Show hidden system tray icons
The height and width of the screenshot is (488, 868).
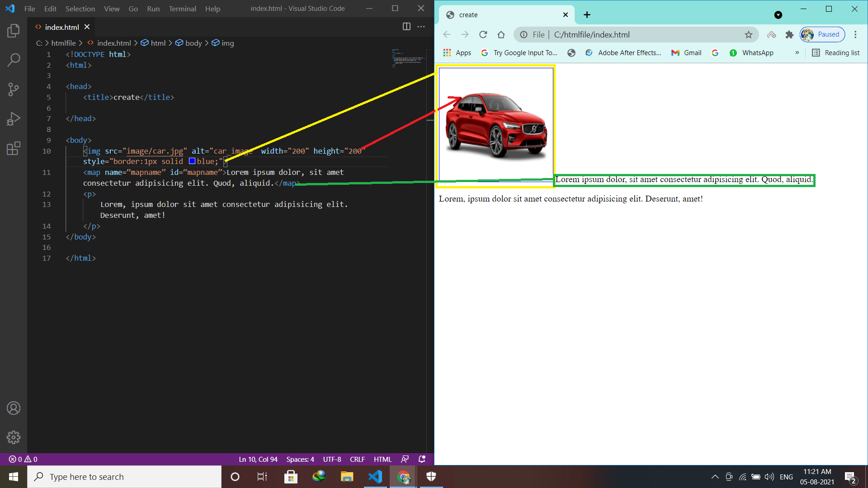coord(715,477)
